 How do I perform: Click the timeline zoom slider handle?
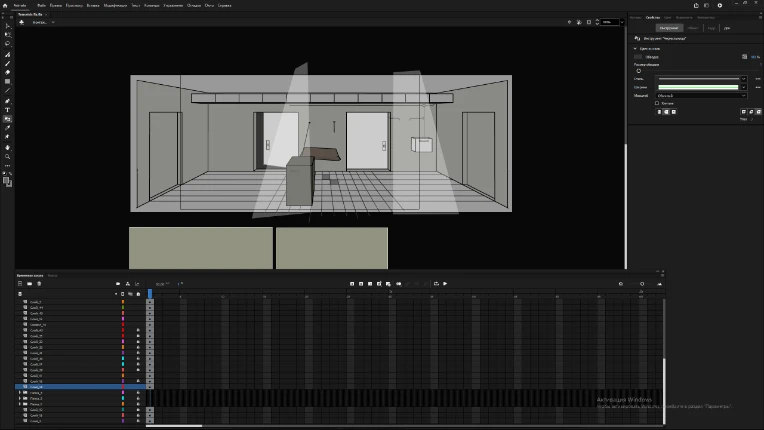click(642, 283)
